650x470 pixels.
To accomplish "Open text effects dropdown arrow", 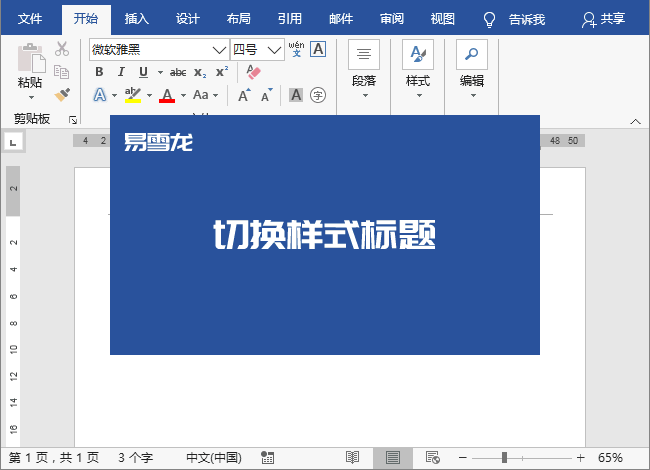I will 114,96.
